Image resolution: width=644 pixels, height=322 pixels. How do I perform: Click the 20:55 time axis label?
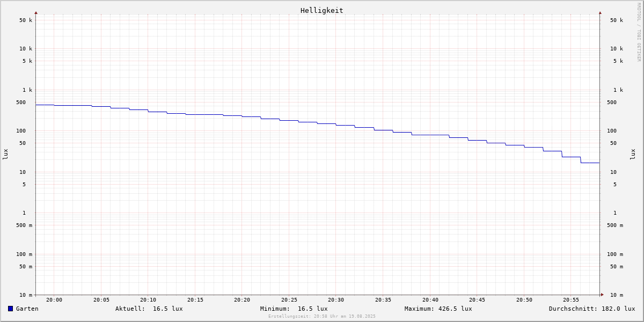[x=571, y=299]
